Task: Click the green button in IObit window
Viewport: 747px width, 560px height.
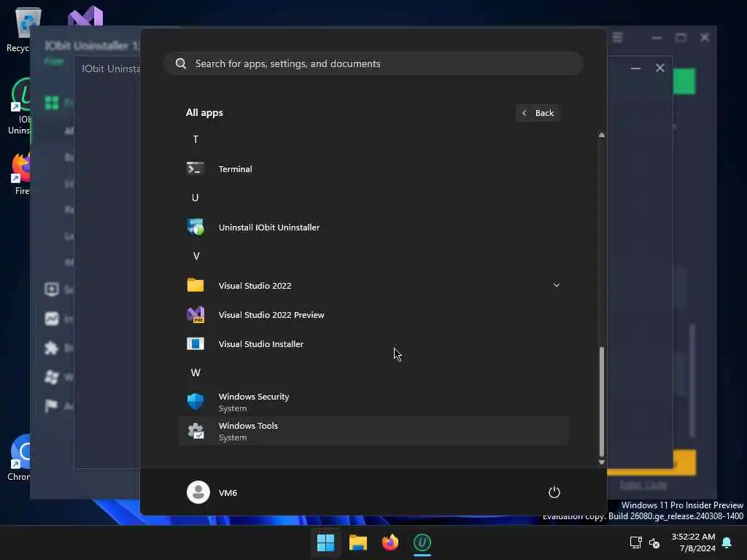Action: click(x=684, y=82)
